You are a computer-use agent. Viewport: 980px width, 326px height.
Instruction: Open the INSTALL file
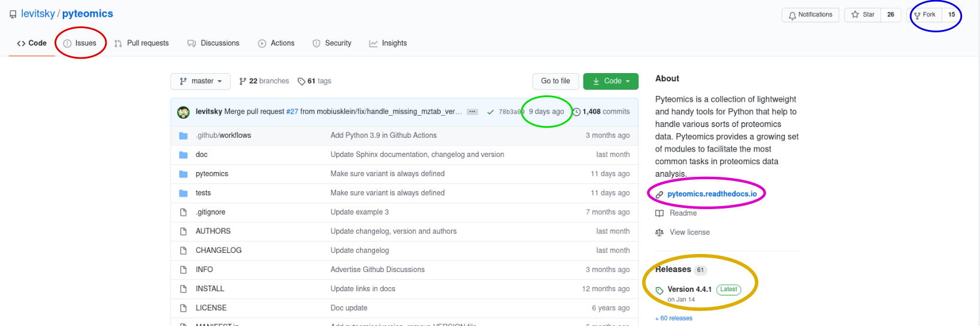(210, 289)
